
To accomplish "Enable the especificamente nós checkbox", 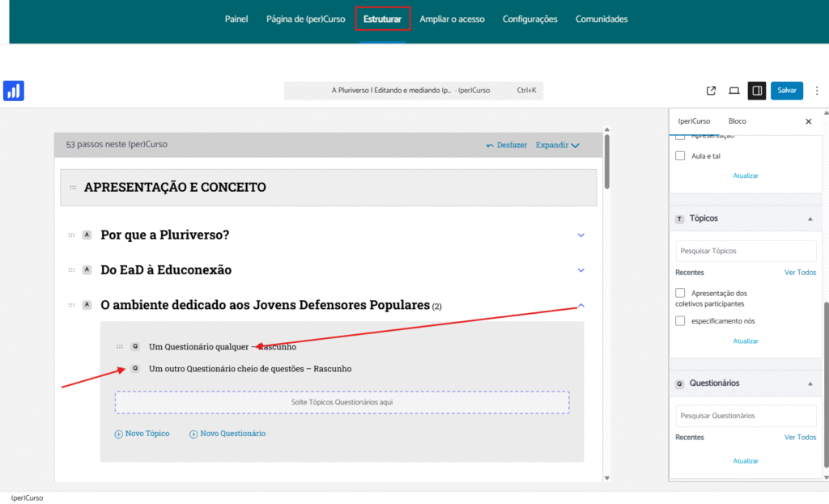I will point(680,320).
